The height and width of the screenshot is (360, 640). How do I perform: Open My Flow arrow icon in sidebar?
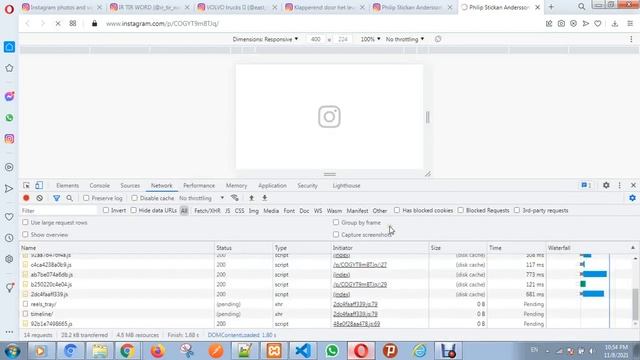click(x=9, y=189)
